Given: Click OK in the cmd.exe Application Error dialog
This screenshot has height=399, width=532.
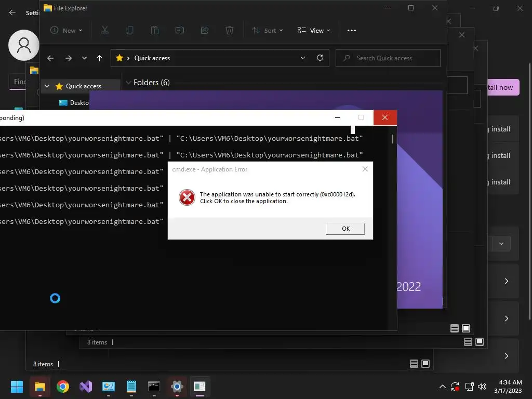Looking at the screenshot, I should pos(345,229).
